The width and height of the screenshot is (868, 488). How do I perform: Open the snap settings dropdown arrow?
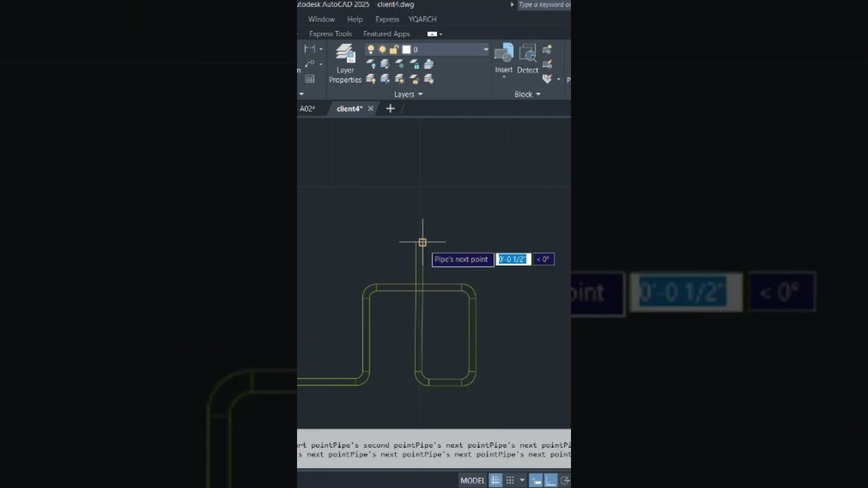click(x=521, y=481)
